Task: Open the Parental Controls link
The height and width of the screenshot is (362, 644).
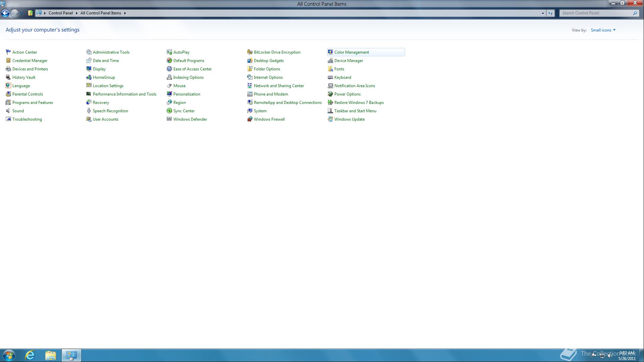Action: [28, 94]
